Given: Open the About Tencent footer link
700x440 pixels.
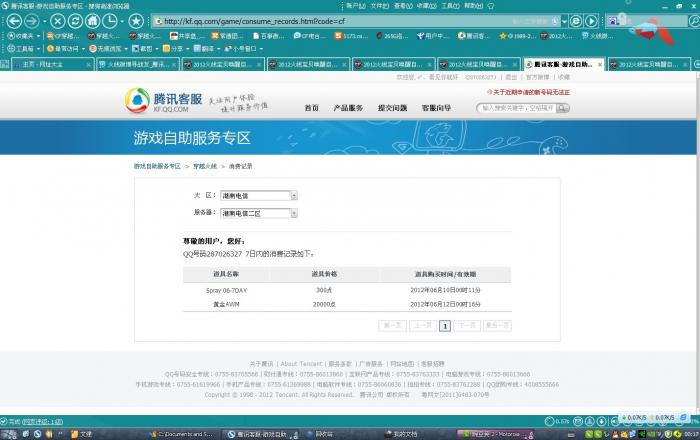Looking at the screenshot, I should click(301, 364).
